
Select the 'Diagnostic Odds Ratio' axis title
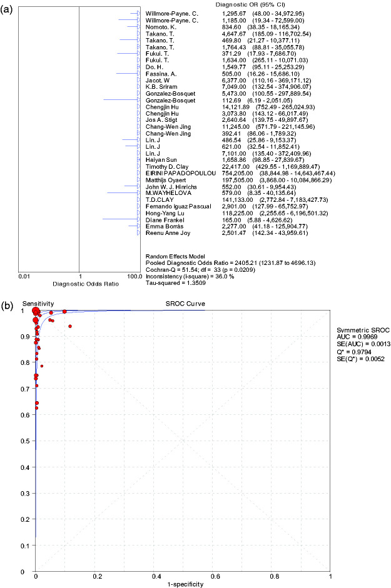(x=86, y=284)
